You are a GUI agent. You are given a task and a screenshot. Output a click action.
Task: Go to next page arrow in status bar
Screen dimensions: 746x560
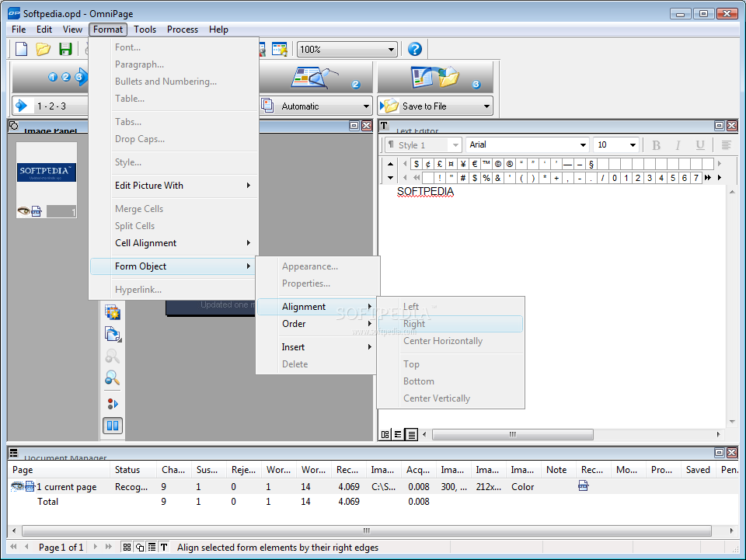(x=96, y=547)
